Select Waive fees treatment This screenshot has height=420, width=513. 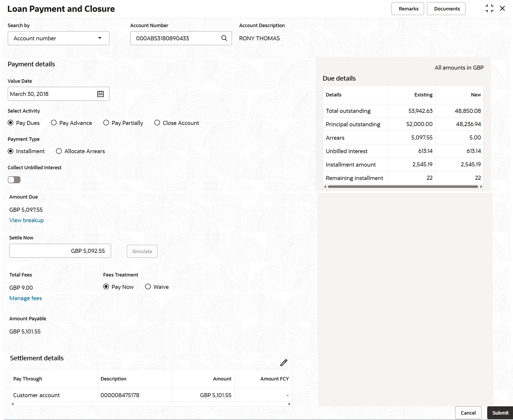[148, 287]
